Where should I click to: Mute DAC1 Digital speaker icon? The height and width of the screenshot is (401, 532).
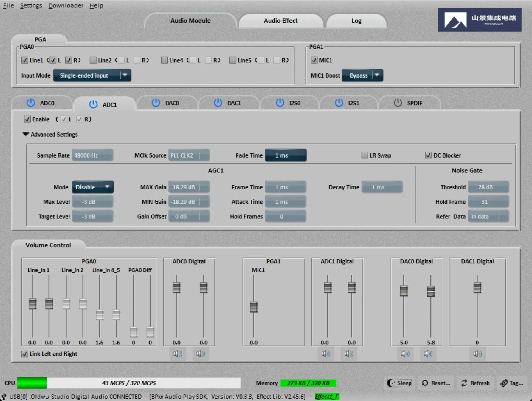(x=477, y=354)
